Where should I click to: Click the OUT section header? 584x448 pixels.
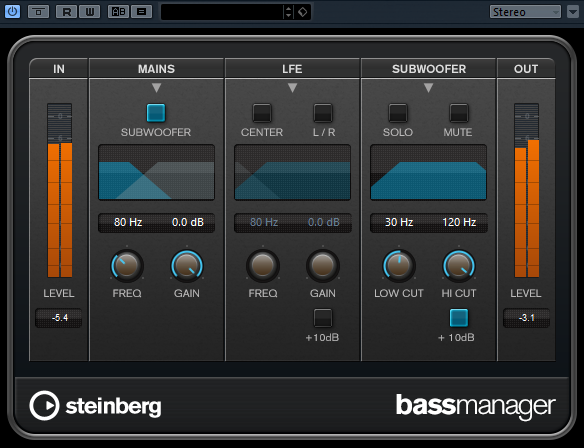(x=526, y=69)
